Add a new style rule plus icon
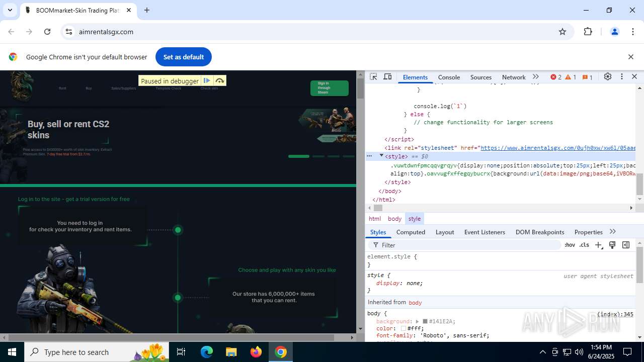This screenshot has height=362, width=644. point(598,245)
